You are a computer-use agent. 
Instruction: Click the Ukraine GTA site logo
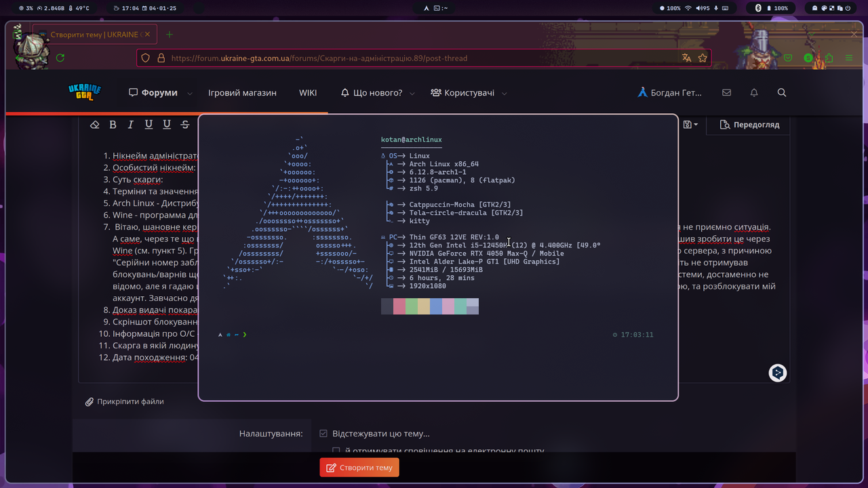[85, 92]
